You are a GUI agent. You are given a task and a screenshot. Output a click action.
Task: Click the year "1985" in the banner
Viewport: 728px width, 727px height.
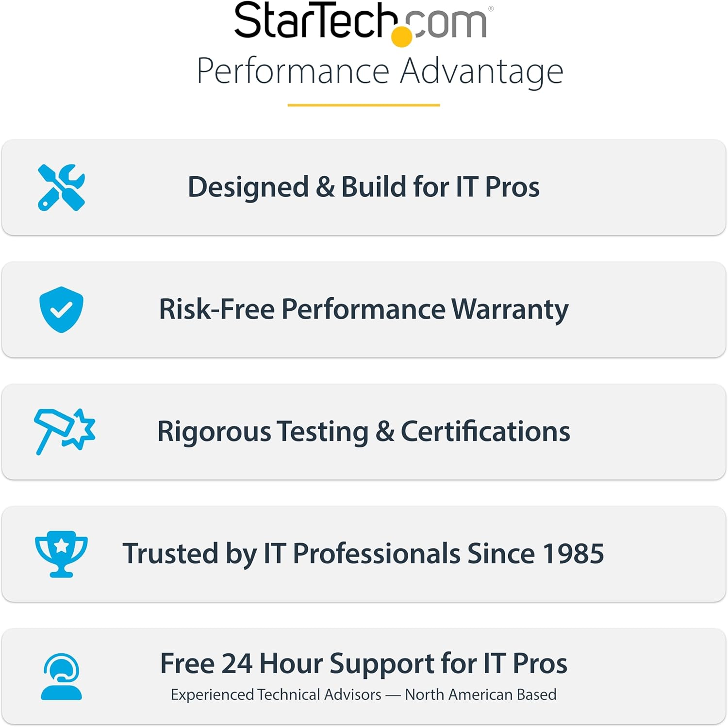[573, 554]
